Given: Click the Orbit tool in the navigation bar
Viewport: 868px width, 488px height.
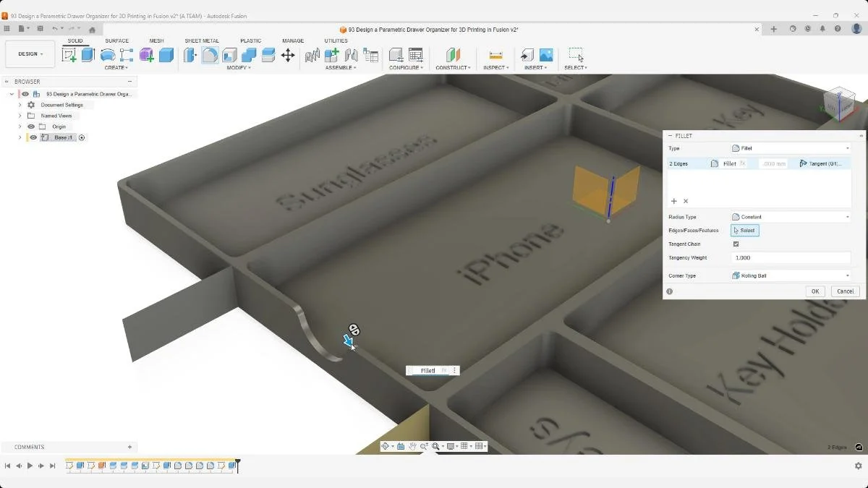Looking at the screenshot, I should pyautogui.click(x=386, y=446).
